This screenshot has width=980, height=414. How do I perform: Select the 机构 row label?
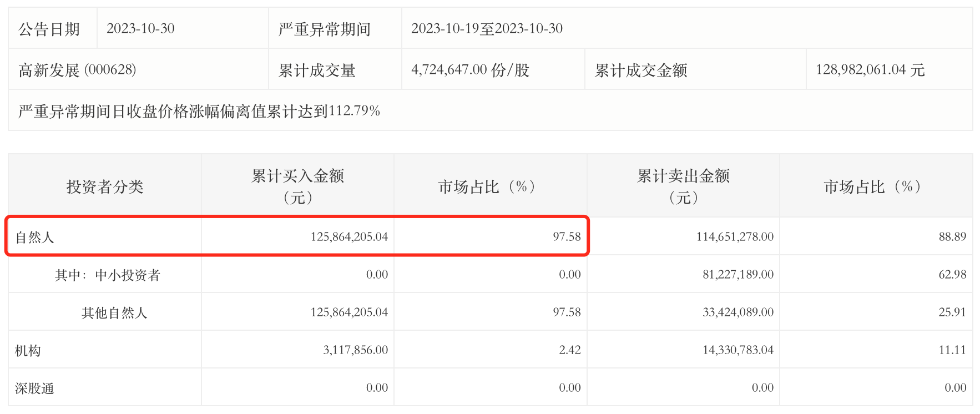pos(28,350)
